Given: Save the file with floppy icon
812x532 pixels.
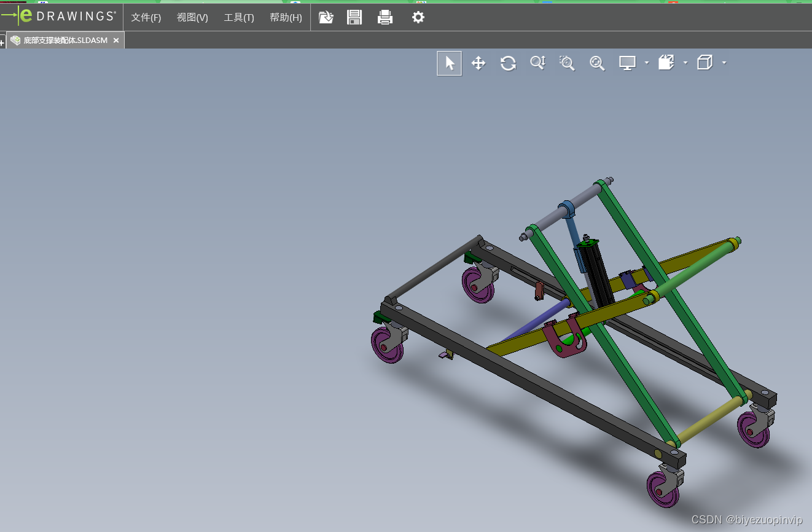Looking at the screenshot, I should pyautogui.click(x=354, y=17).
